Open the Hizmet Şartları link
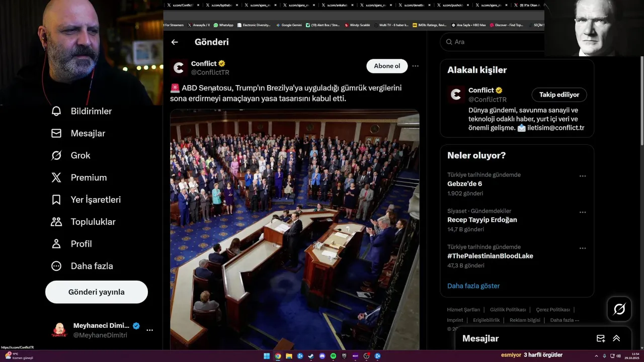 [463, 310]
